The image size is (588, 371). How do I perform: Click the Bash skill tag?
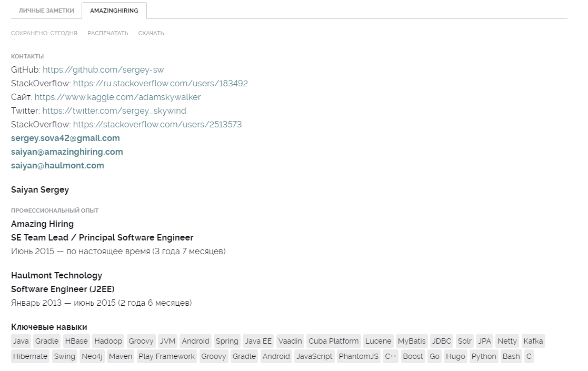click(x=511, y=356)
